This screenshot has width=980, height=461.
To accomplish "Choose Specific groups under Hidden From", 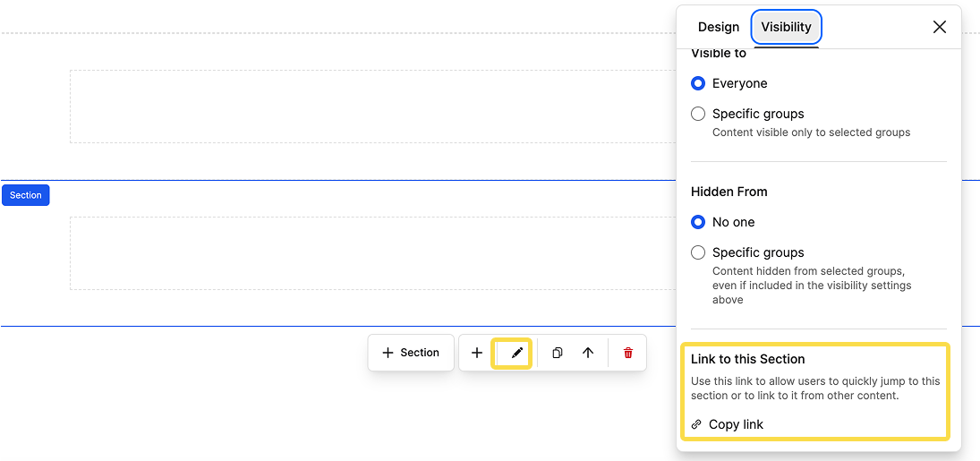I will (x=698, y=252).
